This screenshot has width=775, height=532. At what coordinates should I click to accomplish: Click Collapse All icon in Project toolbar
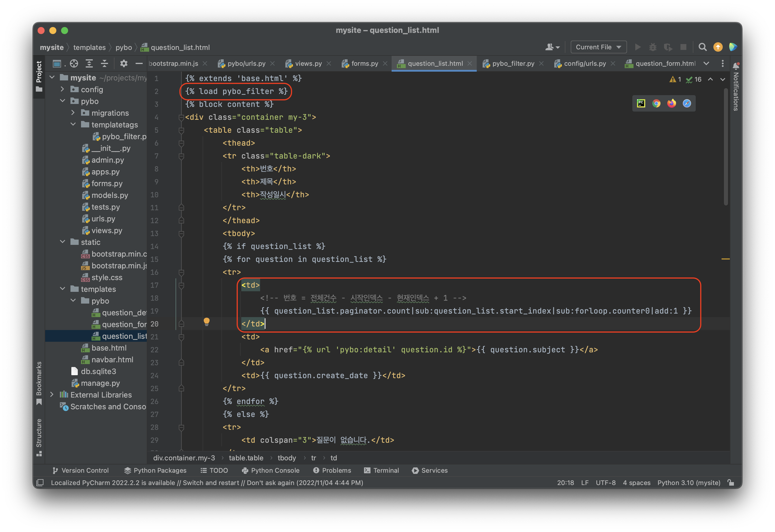tap(105, 63)
